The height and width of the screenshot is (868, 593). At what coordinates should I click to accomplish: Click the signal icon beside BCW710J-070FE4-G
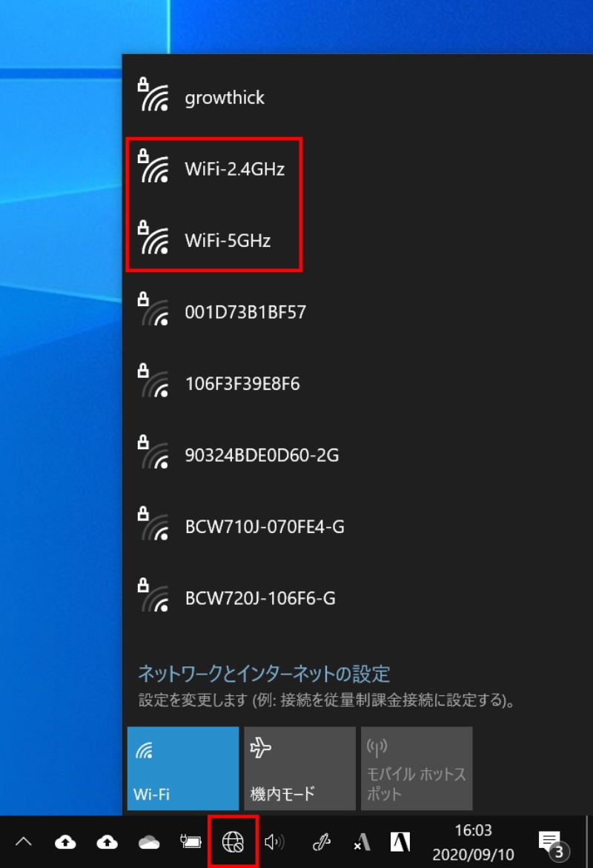click(x=153, y=524)
